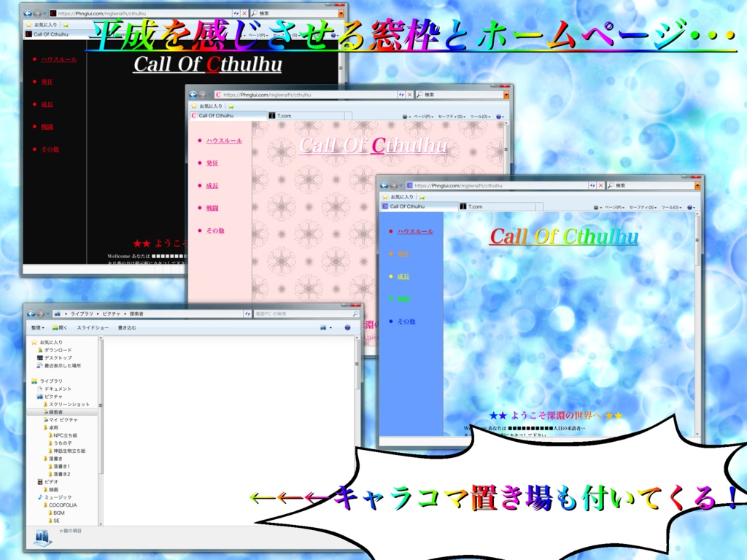Image resolution: width=747 pixels, height=560 pixels.
Task: Open ツール(O) menu in pink-theme browser
Action: coord(480,117)
